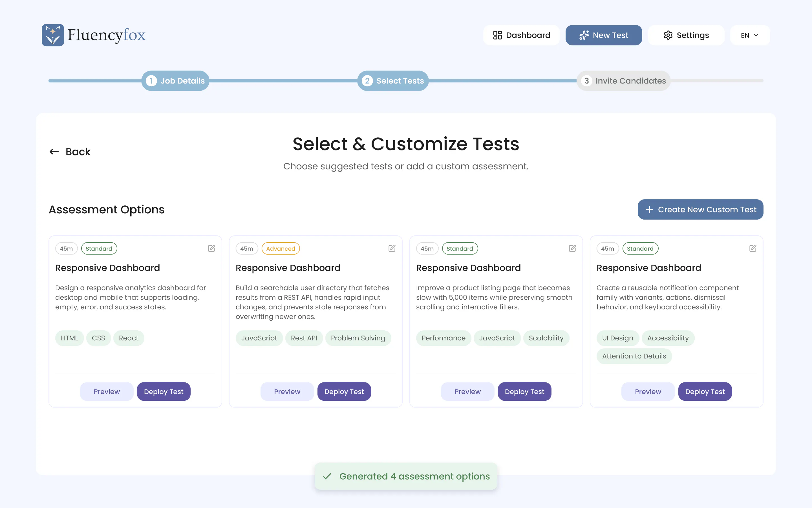This screenshot has width=812, height=508.
Task: Edit the analytics dashboard test card
Action: click(211, 248)
